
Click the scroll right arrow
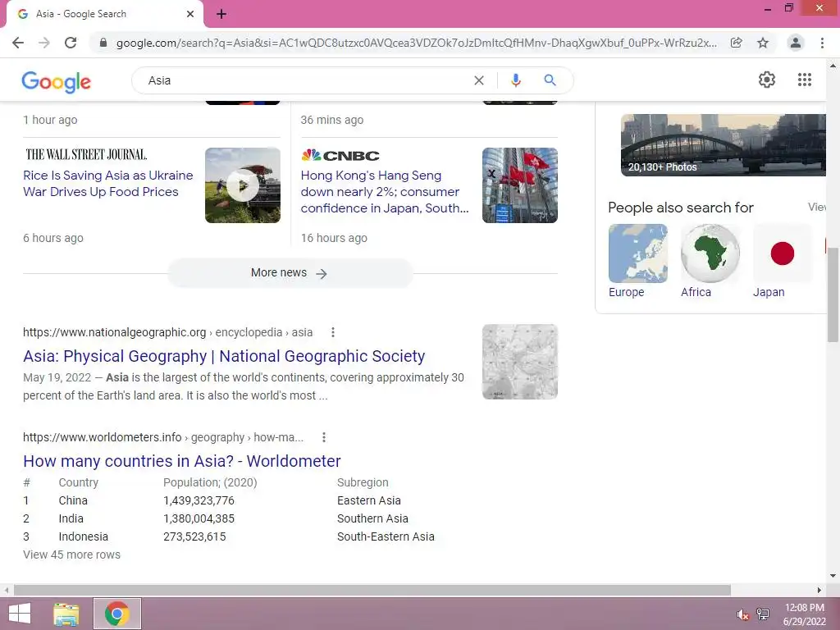819,591
